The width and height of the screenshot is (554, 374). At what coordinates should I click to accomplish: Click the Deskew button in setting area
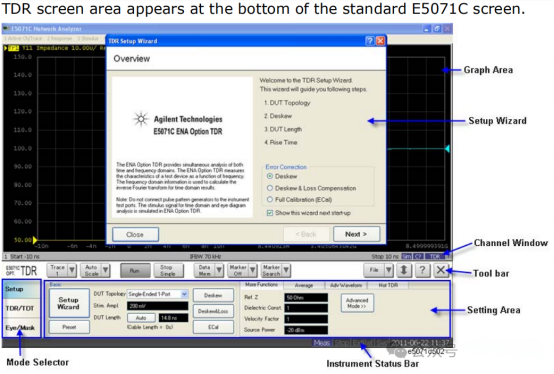[x=213, y=295]
